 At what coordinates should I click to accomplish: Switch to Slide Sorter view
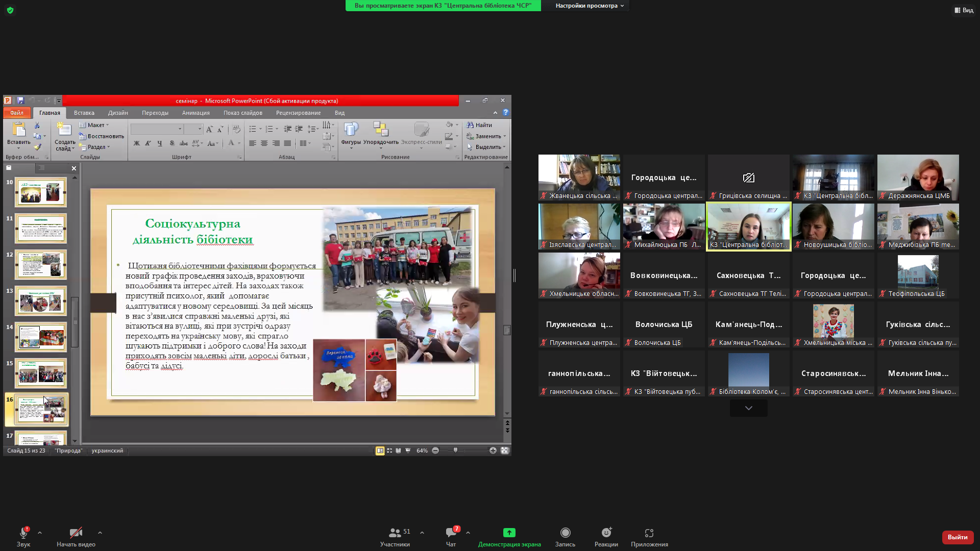click(x=389, y=450)
